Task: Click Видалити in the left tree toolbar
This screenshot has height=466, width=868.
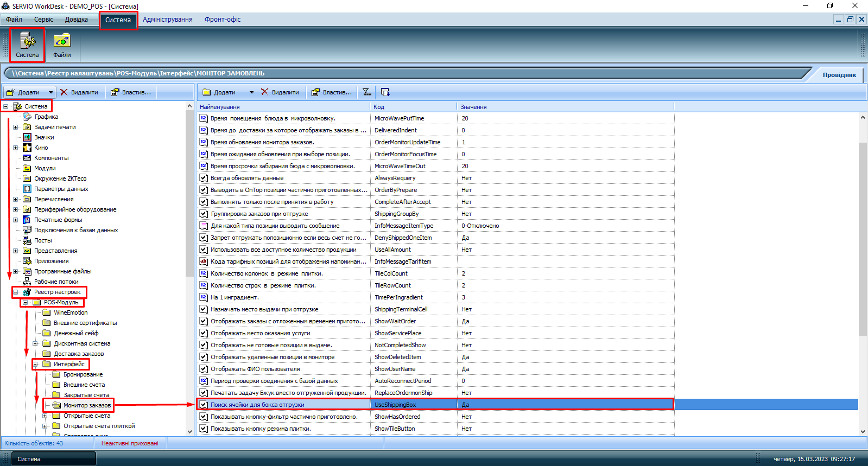Action: coord(79,92)
